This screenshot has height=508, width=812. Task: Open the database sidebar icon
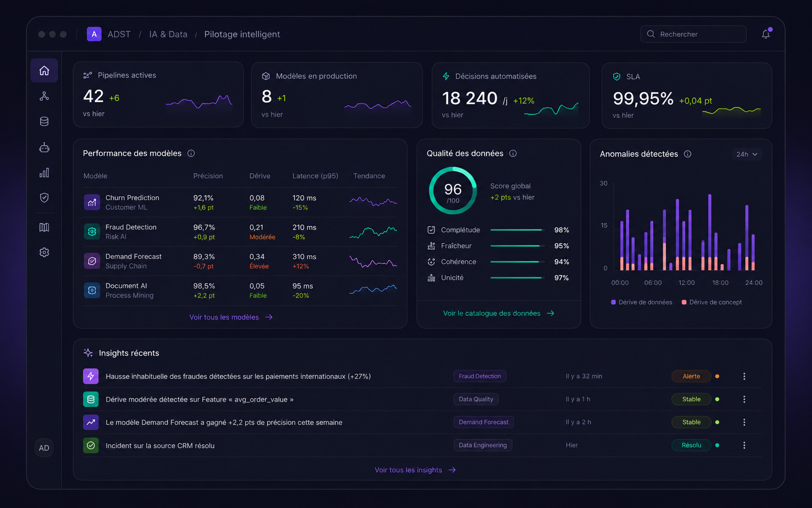tap(44, 121)
